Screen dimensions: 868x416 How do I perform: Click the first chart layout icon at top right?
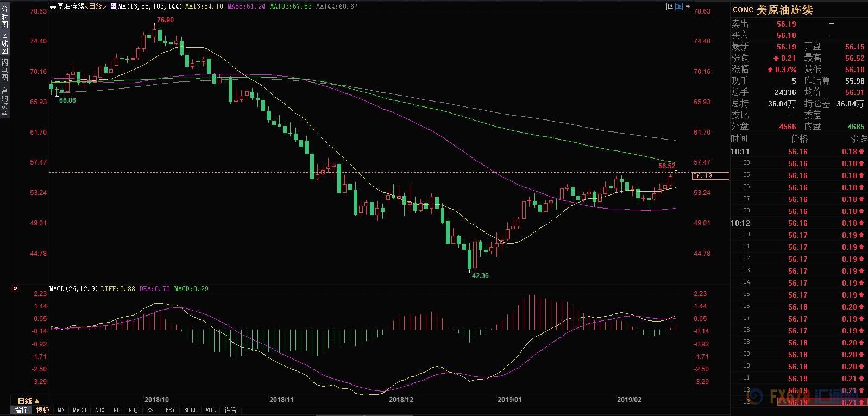(670, 7)
